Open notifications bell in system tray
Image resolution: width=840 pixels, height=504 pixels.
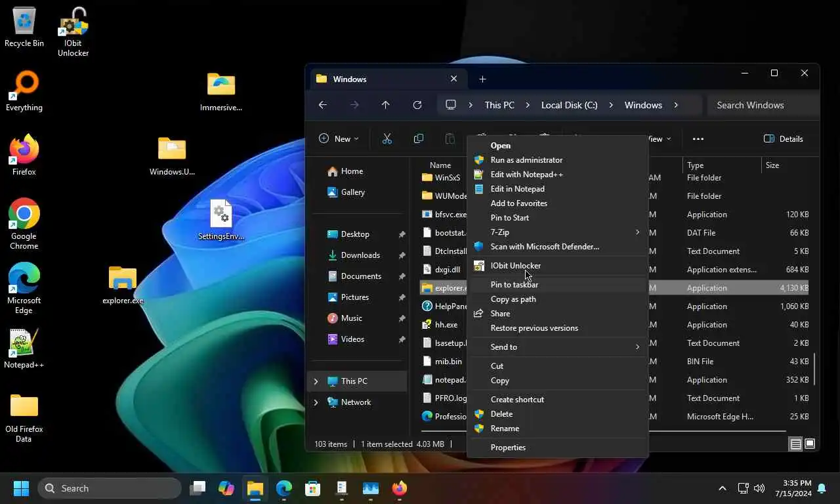pos(822,488)
